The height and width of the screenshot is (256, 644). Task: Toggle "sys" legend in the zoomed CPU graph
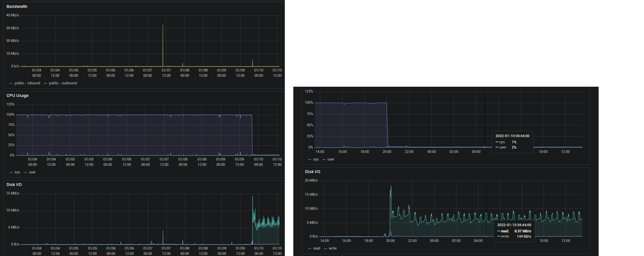(x=316, y=159)
